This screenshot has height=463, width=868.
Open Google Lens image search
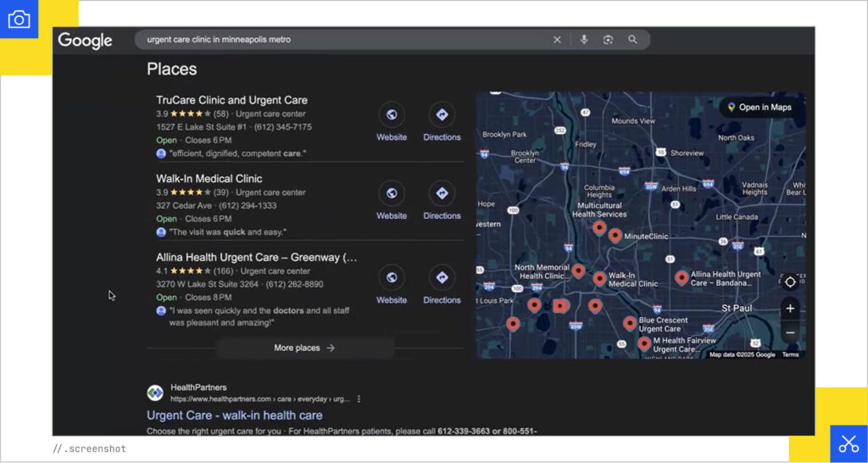(608, 40)
